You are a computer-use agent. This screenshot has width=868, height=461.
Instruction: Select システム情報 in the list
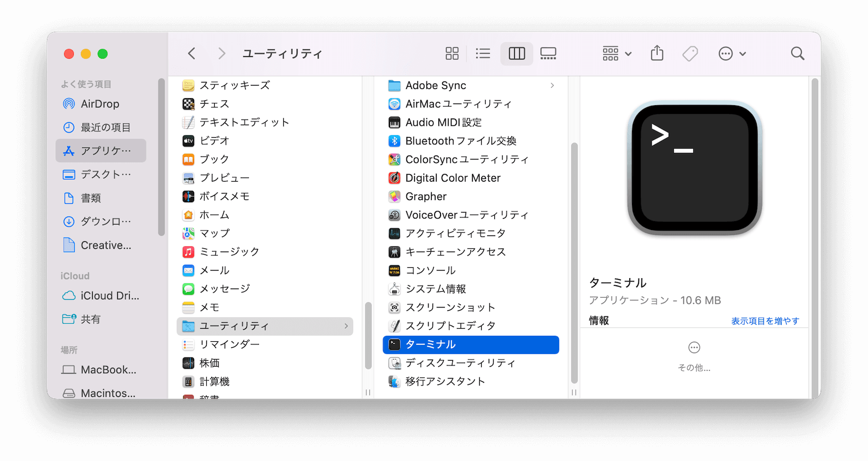(471, 289)
